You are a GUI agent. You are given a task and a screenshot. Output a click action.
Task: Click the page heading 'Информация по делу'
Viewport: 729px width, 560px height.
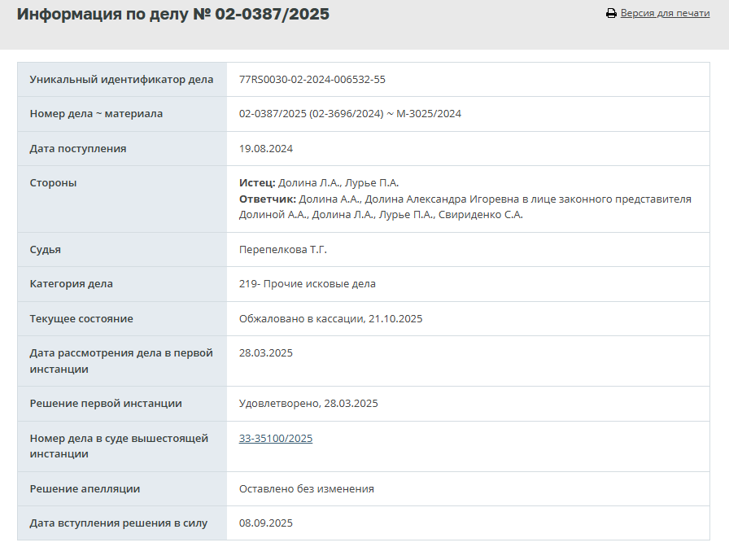click(x=172, y=15)
